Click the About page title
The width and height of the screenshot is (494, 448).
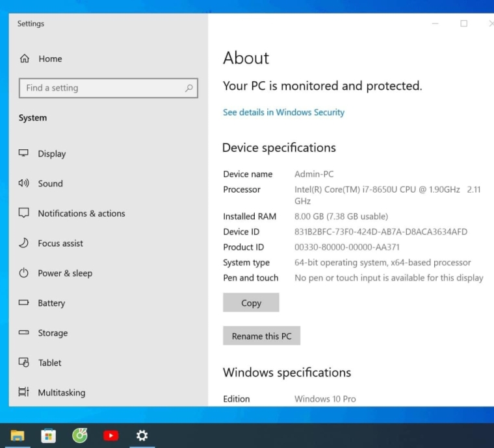point(246,58)
